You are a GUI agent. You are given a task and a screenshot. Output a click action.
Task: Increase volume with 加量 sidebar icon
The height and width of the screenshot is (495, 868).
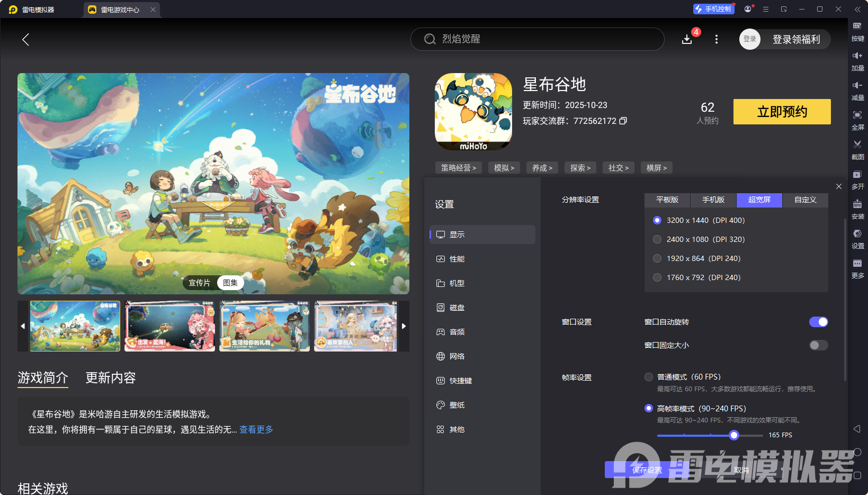click(x=857, y=61)
